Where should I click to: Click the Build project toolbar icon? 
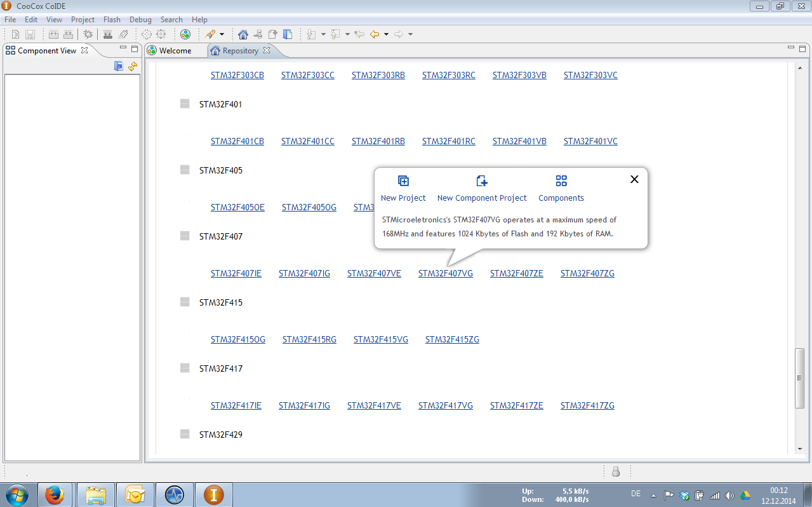click(x=54, y=34)
